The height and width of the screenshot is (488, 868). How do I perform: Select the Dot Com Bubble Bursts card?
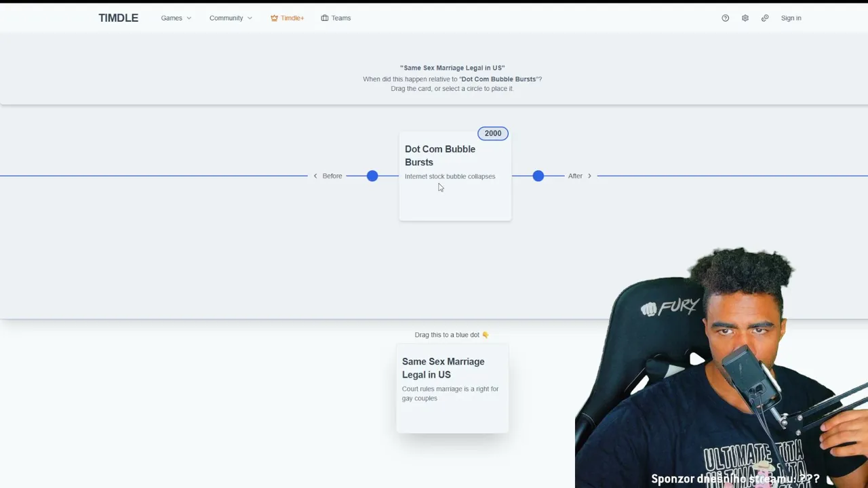click(455, 176)
